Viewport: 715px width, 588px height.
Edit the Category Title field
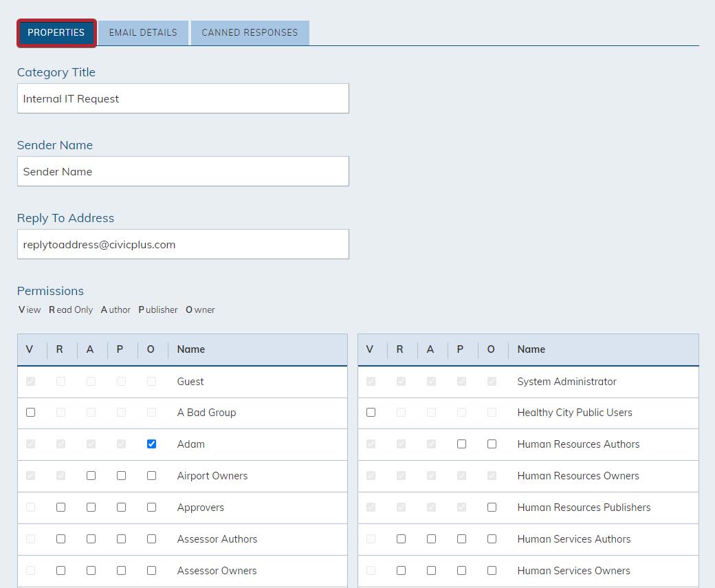183,98
